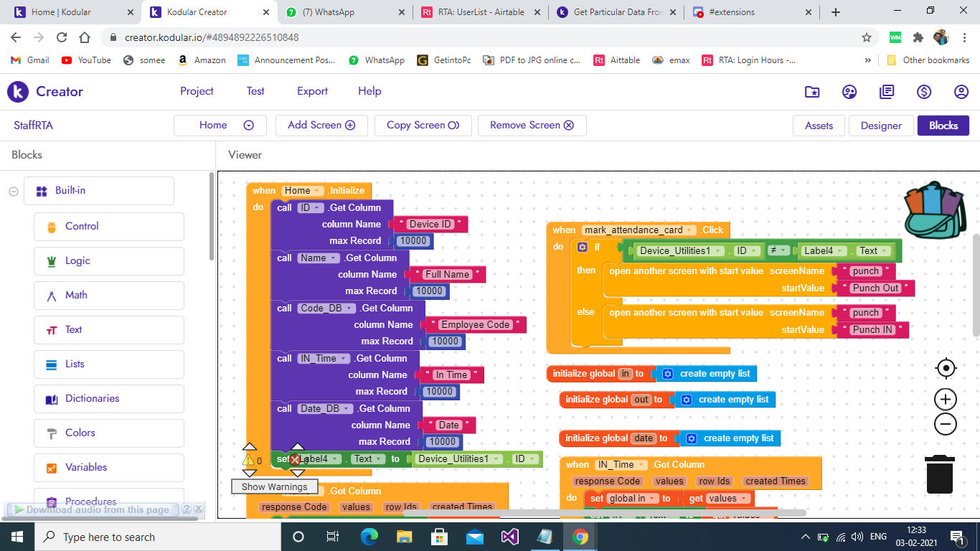Select the Colors block category
Screen dimensions: 980x551
tap(80, 433)
